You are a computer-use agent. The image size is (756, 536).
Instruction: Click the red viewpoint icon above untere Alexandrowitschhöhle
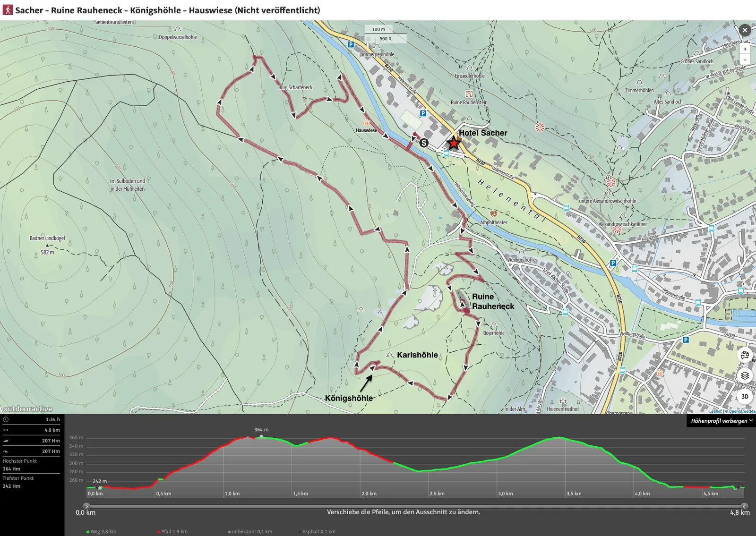pyautogui.click(x=611, y=183)
